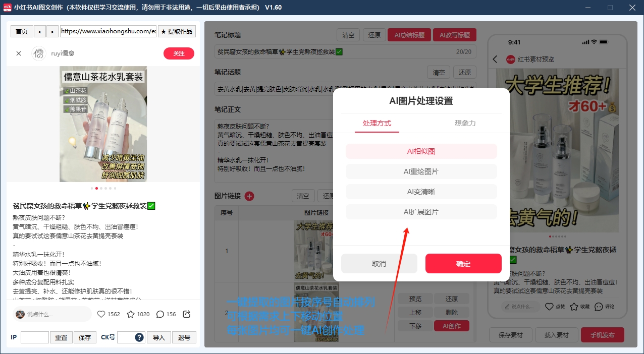
Task: Click the share icon beside comment count
Action: (x=186, y=314)
